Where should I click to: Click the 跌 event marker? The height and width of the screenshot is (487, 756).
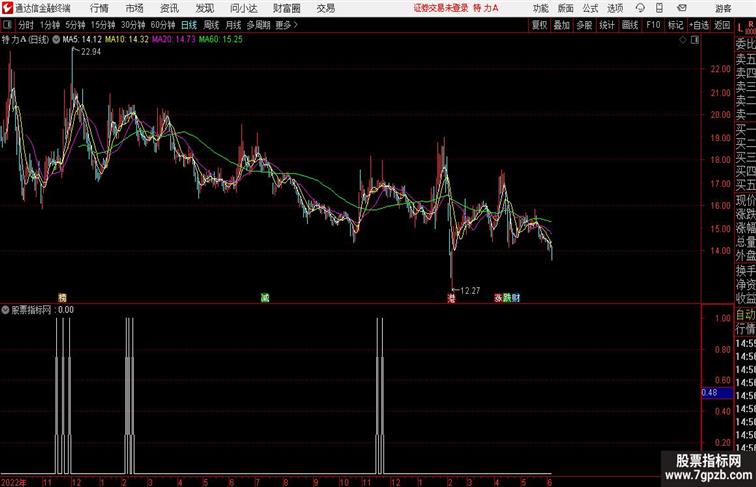click(507, 298)
